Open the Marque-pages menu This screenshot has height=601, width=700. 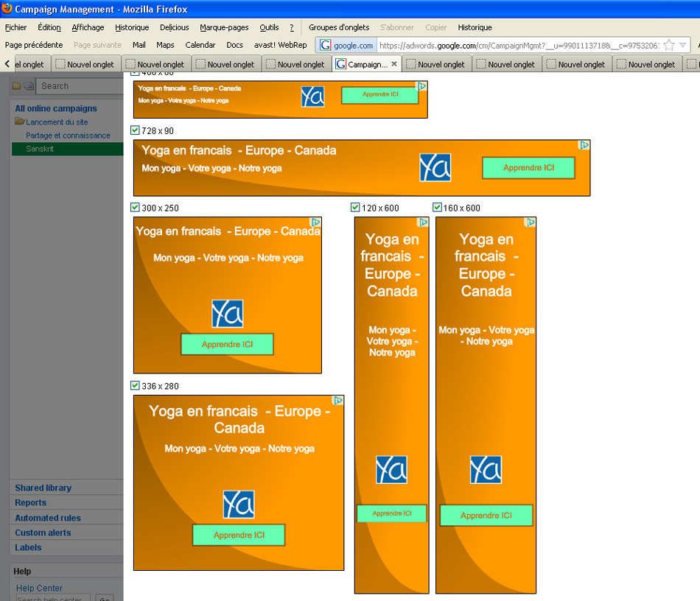[224, 27]
